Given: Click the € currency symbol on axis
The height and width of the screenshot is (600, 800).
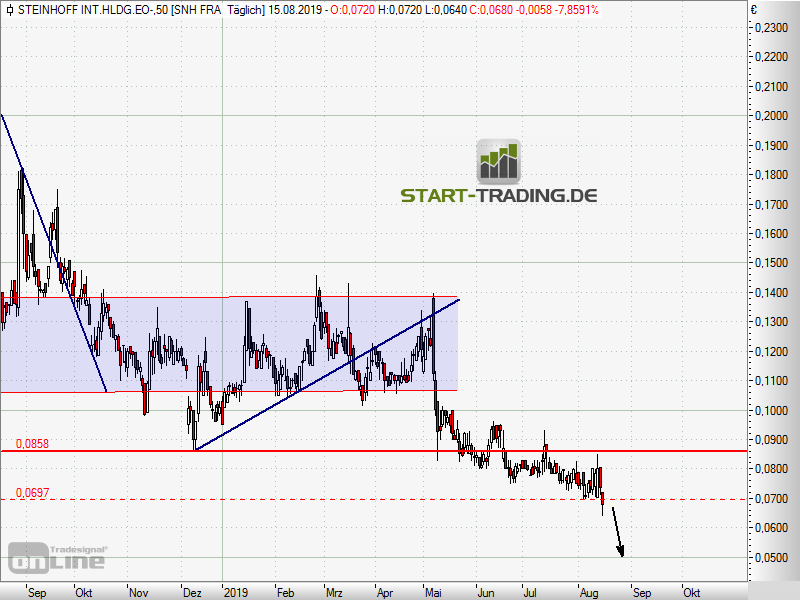Looking at the screenshot, I should [754, 10].
